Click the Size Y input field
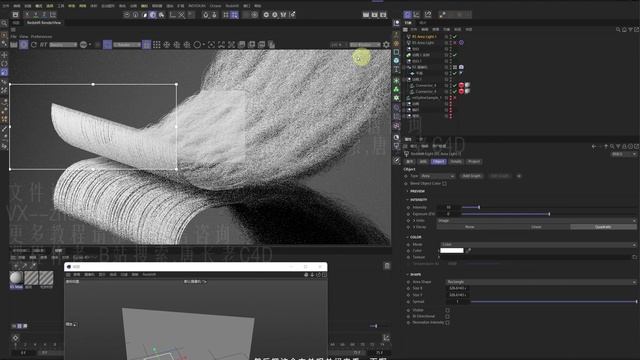This screenshot has height=360, width=640. (x=458, y=295)
